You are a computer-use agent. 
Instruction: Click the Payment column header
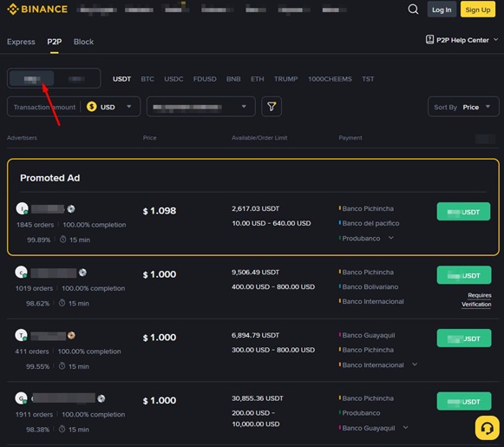(x=350, y=138)
